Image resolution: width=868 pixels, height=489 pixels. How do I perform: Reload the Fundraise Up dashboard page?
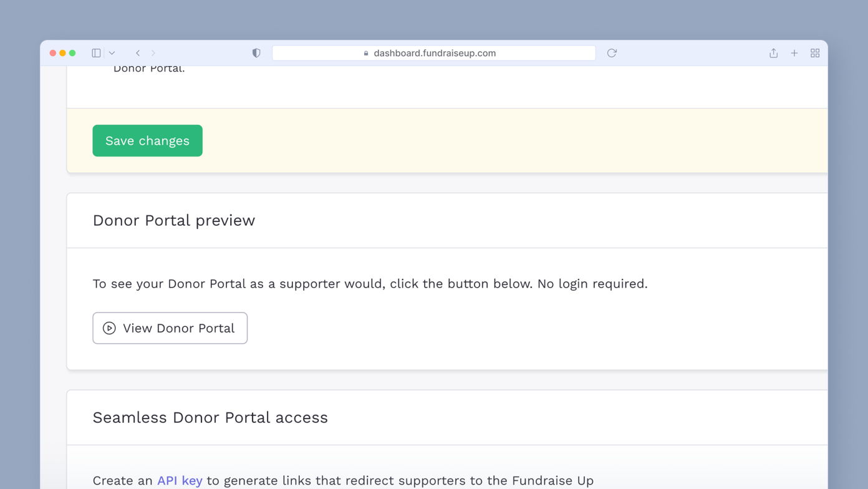pos(611,53)
